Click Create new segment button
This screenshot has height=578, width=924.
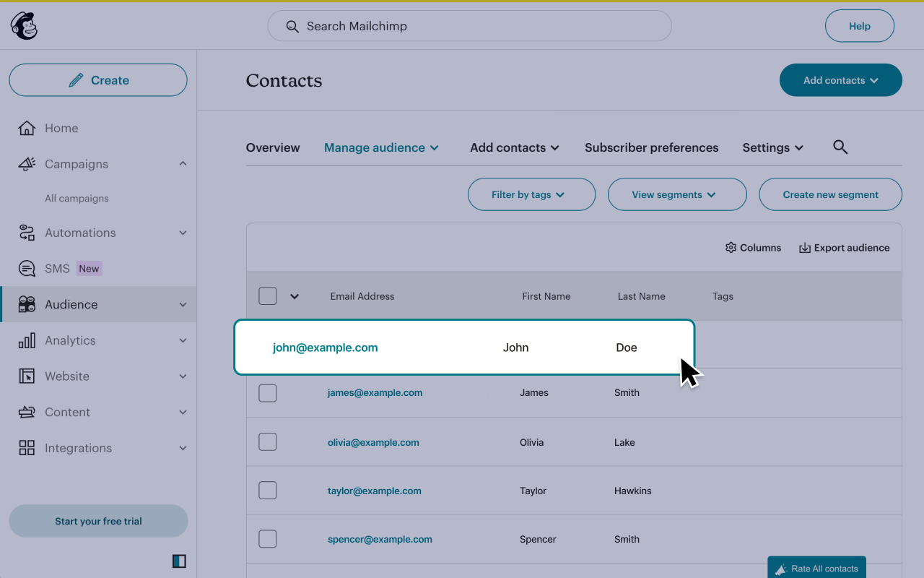[830, 194]
